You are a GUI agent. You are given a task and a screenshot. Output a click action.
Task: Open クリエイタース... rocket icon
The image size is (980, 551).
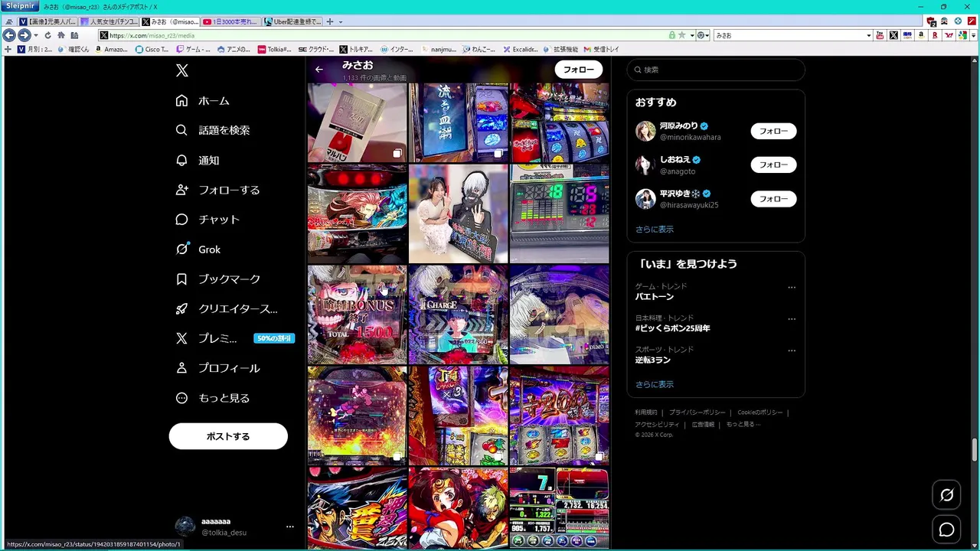(181, 309)
